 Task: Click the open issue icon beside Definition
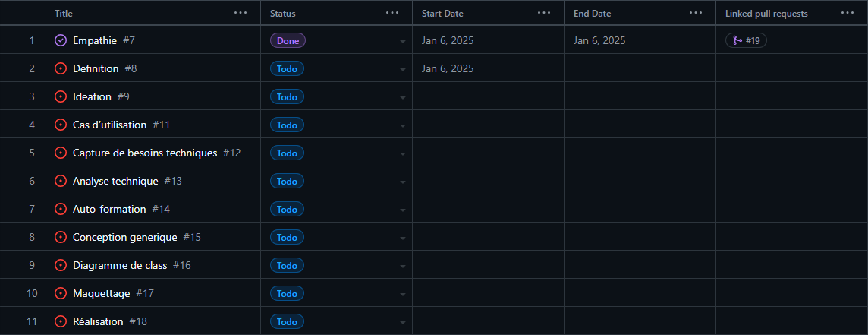pyautogui.click(x=61, y=69)
